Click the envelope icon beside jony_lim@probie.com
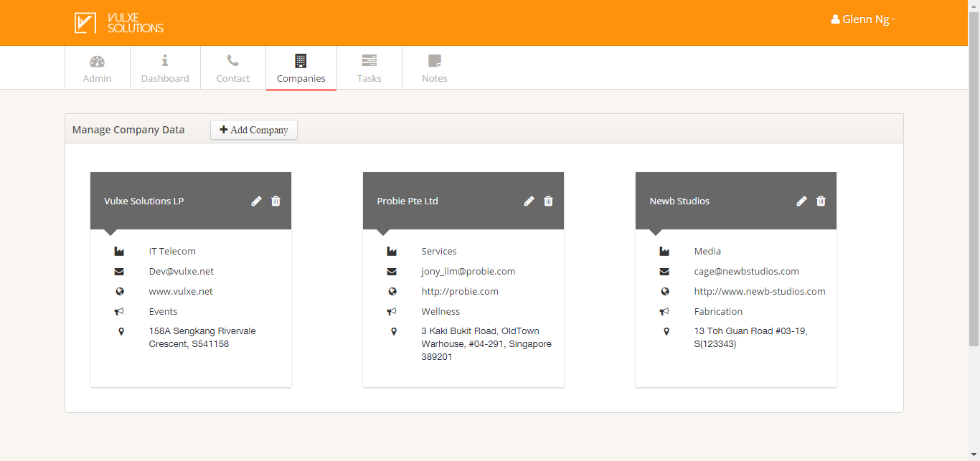 coord(392,272)
